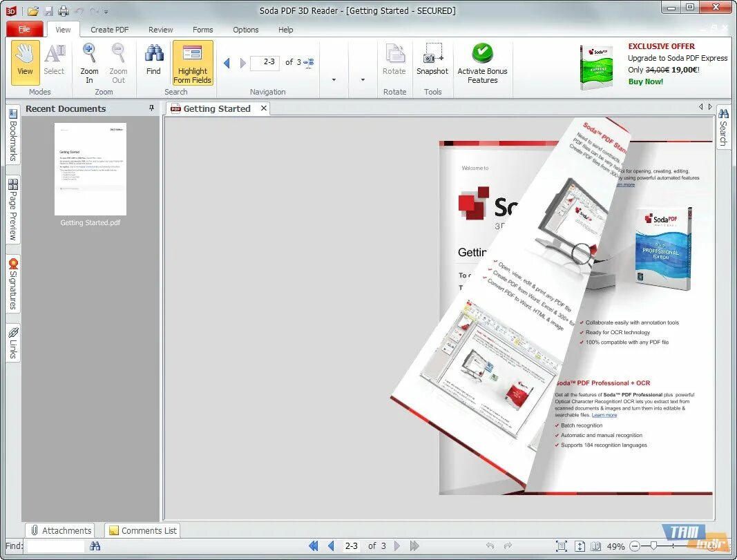Switch to the Forms tab

[x=202, y=30]
